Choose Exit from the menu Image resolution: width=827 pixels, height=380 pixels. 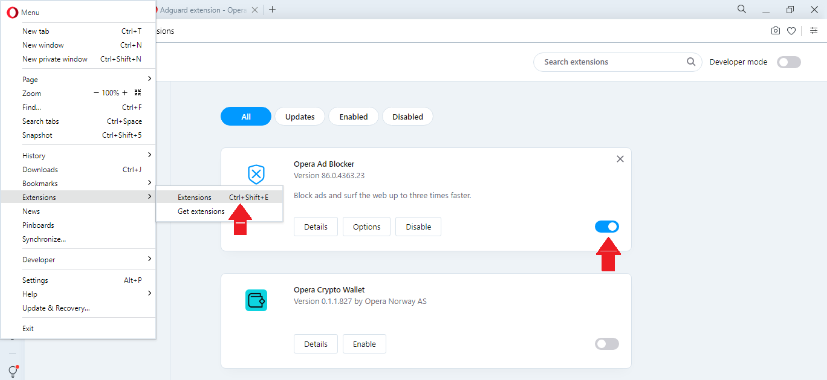pos(78,328)
